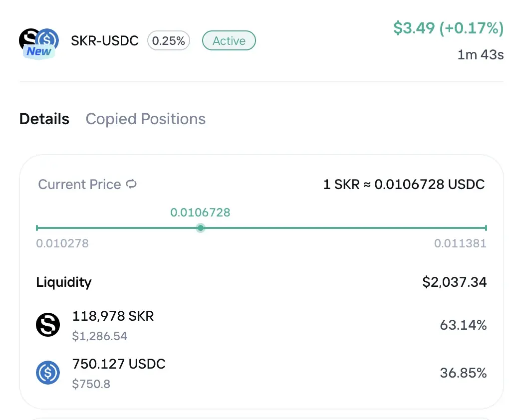Image resolution: width=514 pixels, height=420 pixels.
Task: Click the $3.49 (+0.17%) profit value
Action: pyautogui.click(x=448, y=28)
